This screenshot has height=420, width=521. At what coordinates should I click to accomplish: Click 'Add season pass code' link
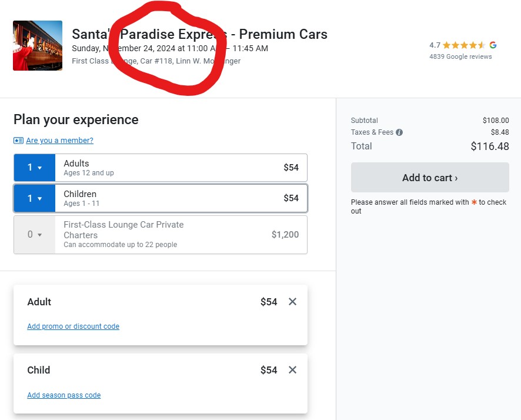[64, 395]
